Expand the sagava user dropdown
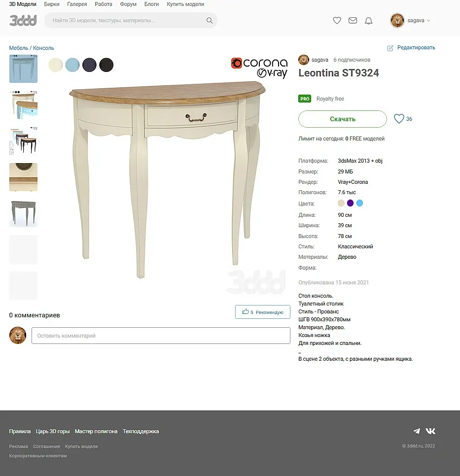 (410, 20)
